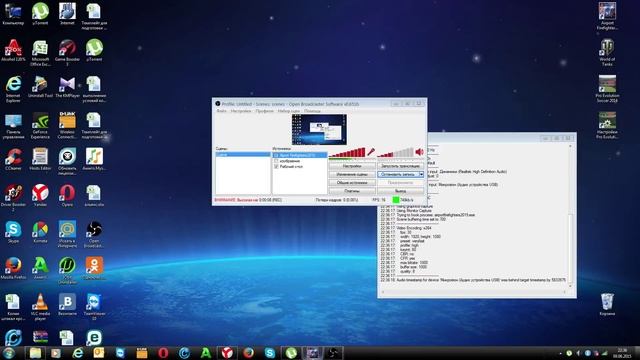This screenshot has width=640, height=360.
Task: Open GeForce Experience desktop icon
Action: point(40,125)
